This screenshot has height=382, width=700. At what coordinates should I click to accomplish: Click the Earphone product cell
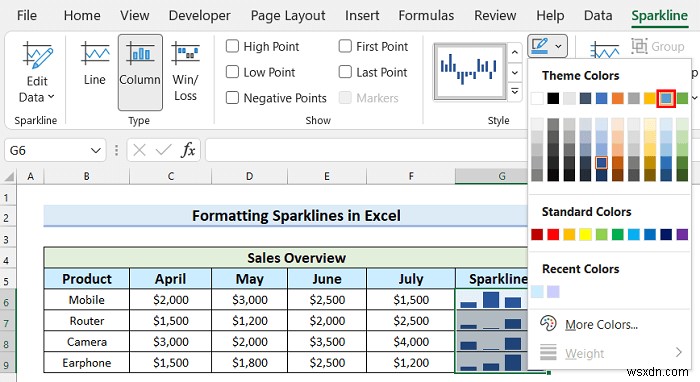(x=87, y=363)
